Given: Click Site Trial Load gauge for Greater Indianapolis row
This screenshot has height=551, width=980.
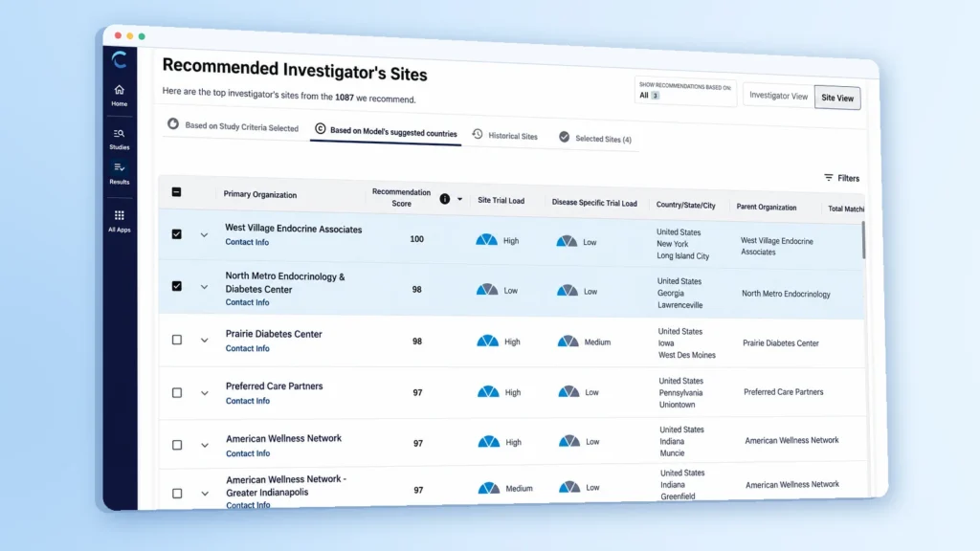Looking at the screenshot, I should pos(489,488).
